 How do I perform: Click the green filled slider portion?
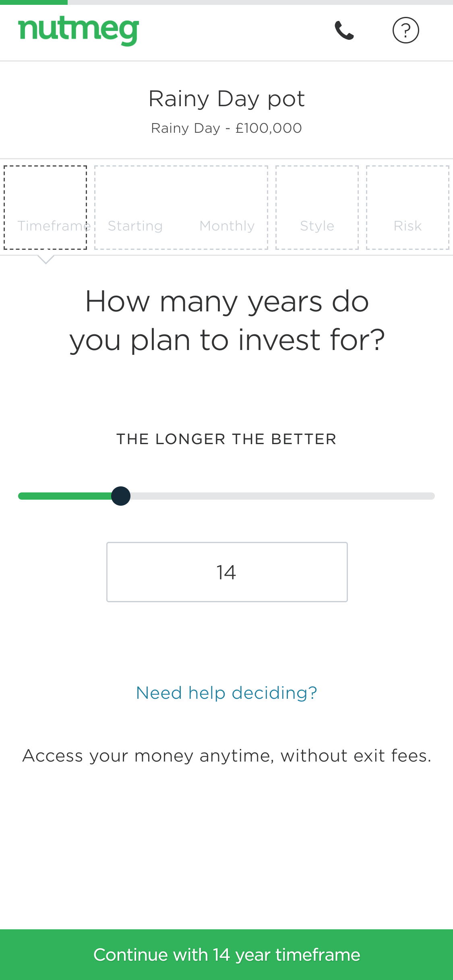click(x=64, y=496)
